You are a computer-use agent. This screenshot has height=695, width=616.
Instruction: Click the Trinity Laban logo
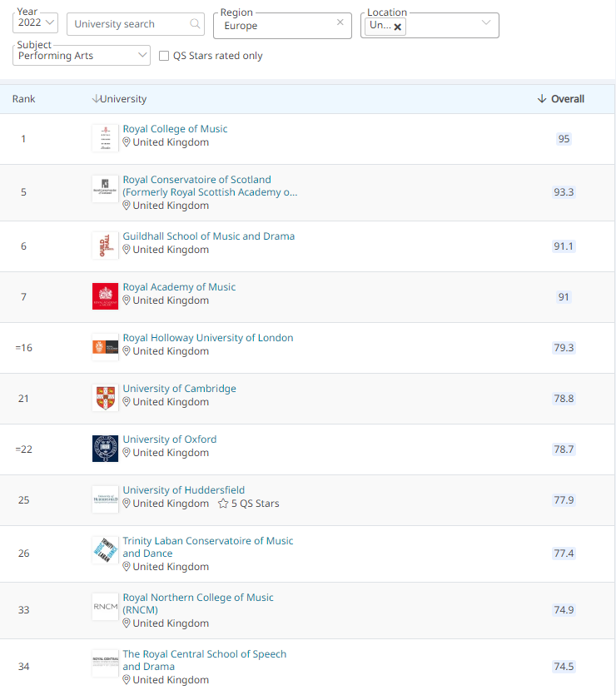(106, 550)
